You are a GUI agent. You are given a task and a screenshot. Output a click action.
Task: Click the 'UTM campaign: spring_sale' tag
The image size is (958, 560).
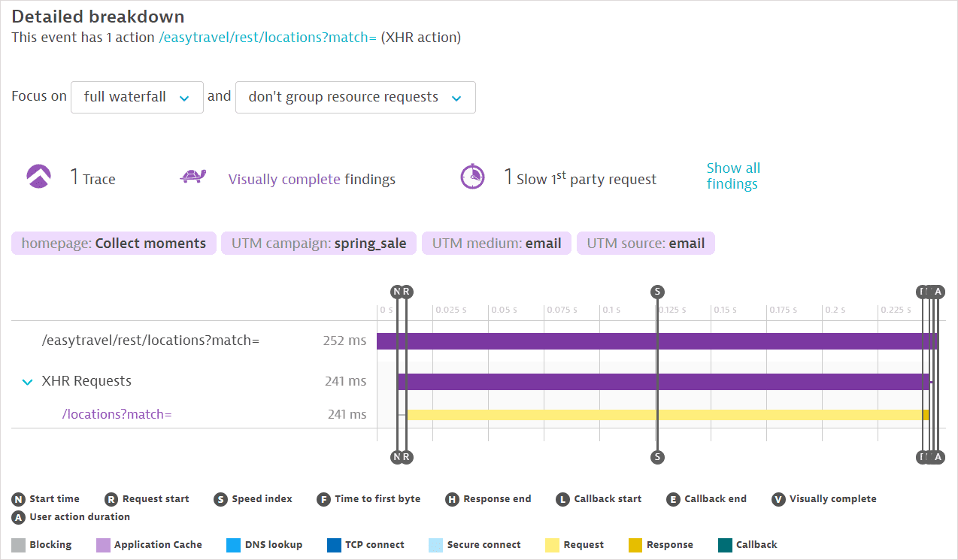coord(319,244)
